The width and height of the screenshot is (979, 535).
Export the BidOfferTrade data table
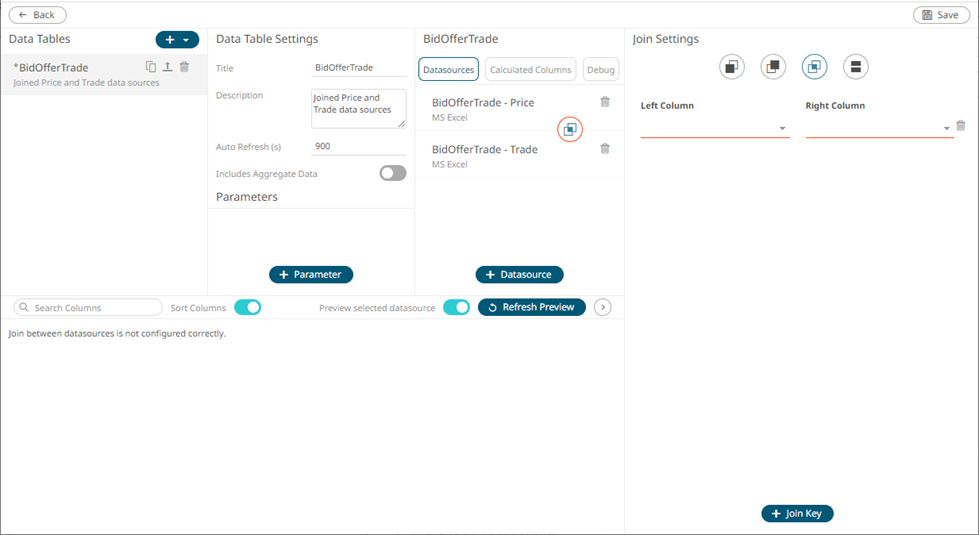pyautogui.click(x=167, y=67)
